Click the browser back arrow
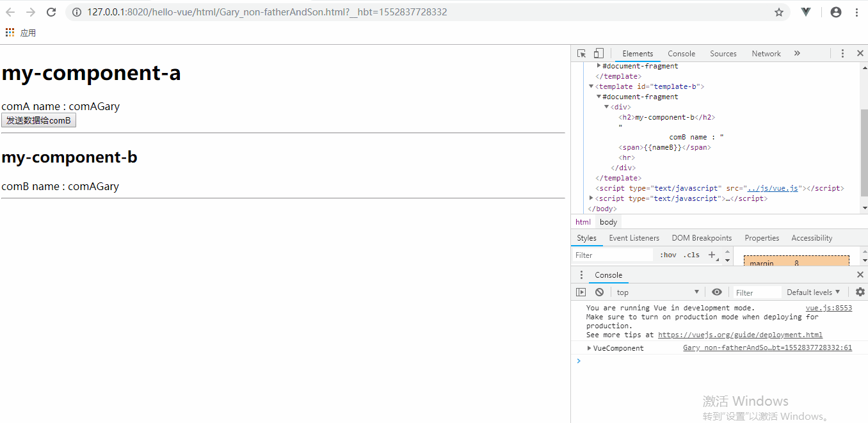Viewport: 868px width, 423px height. (10, 12)
